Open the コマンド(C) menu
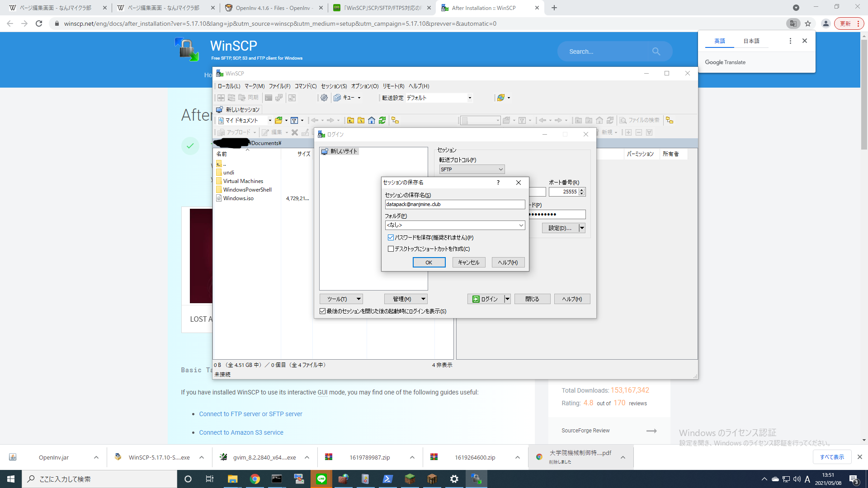 pos(306,86)
